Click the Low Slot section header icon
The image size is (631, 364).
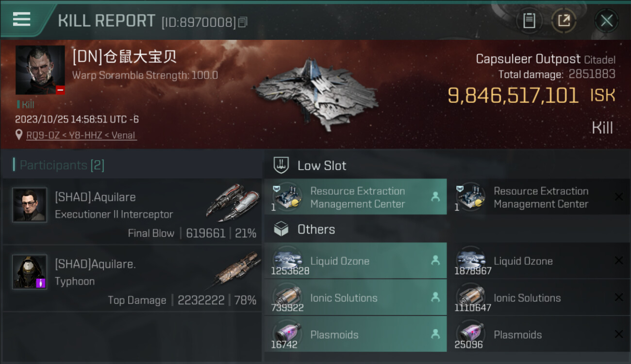(x=281, y=165)
